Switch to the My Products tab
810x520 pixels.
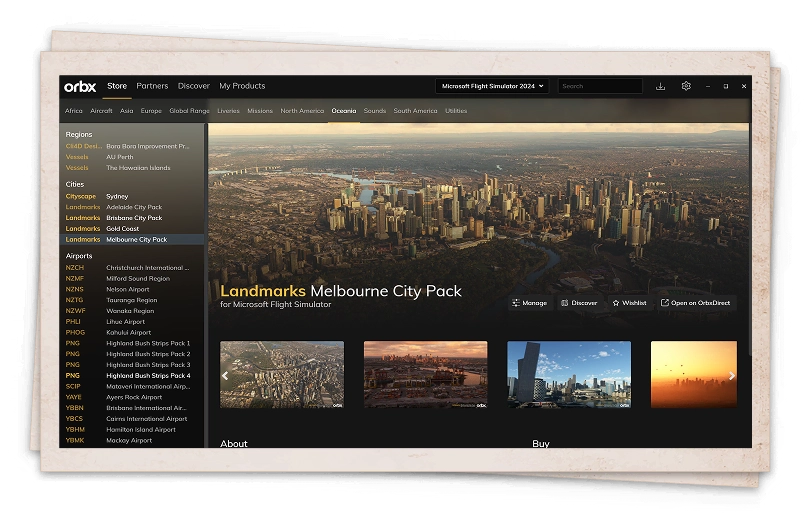point(242,86)
